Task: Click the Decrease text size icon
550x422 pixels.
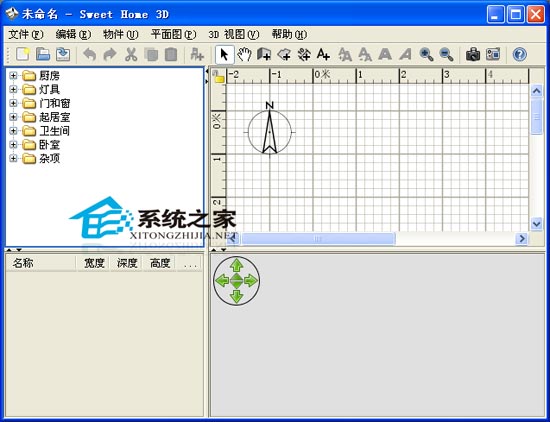Action: pos(365,54)
